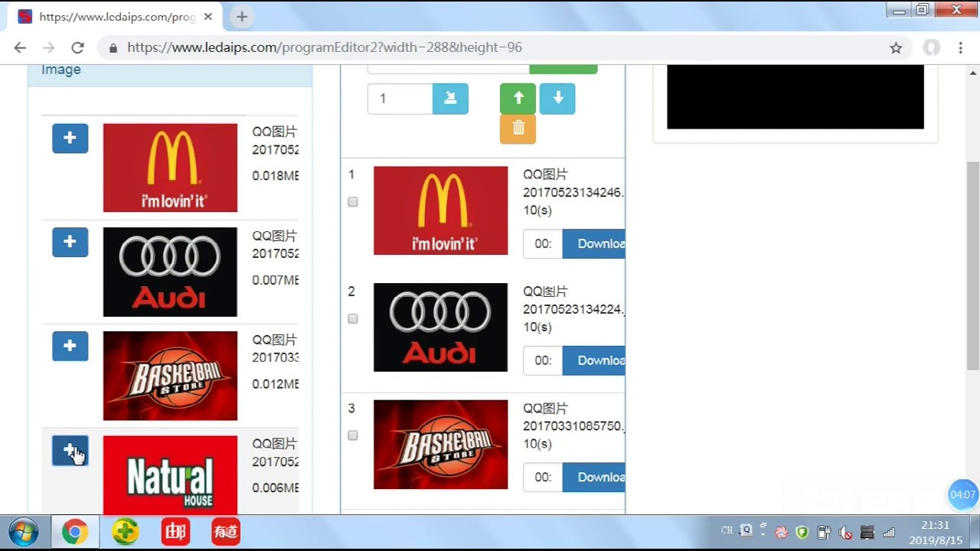Close the ledaips.com browser tab
980x551 pixels.
coord(208,16)
